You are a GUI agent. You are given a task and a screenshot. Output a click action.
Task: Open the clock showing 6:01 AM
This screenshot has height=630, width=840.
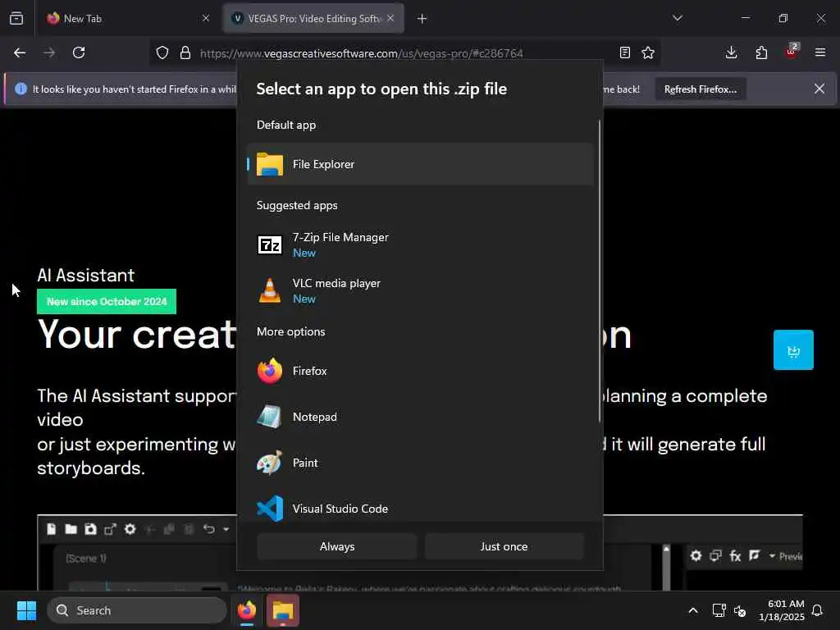(782, 610)
